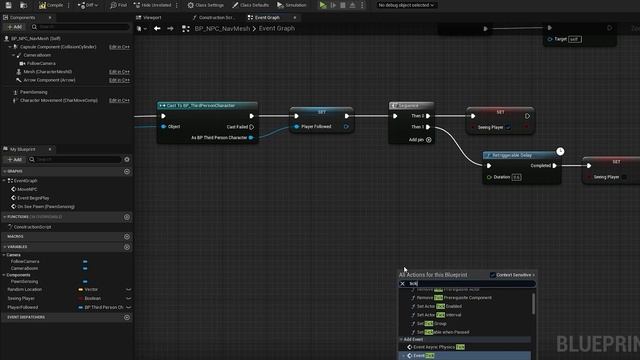Add a new graph using the Graphs plus icon

pyautogui.click(x=127, y=171)
